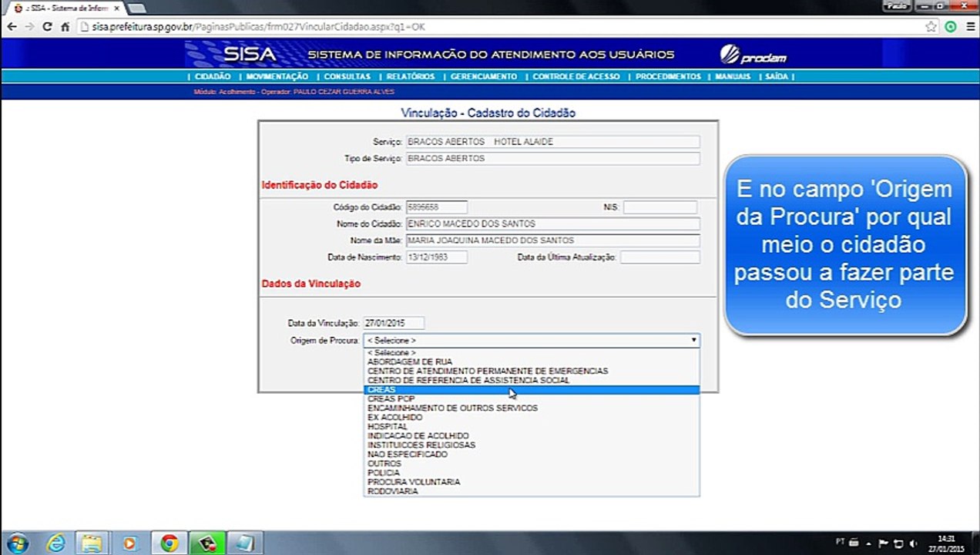Switch to Chrome in the taskbar
Image resolution: width=980 pixels, height=555 pixels.
click(x=169, y=543)
